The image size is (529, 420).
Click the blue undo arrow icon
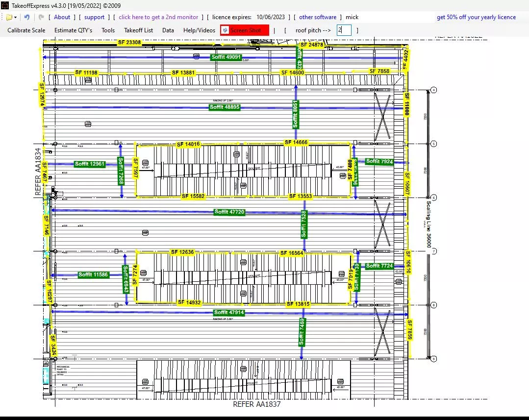(27, 17)
